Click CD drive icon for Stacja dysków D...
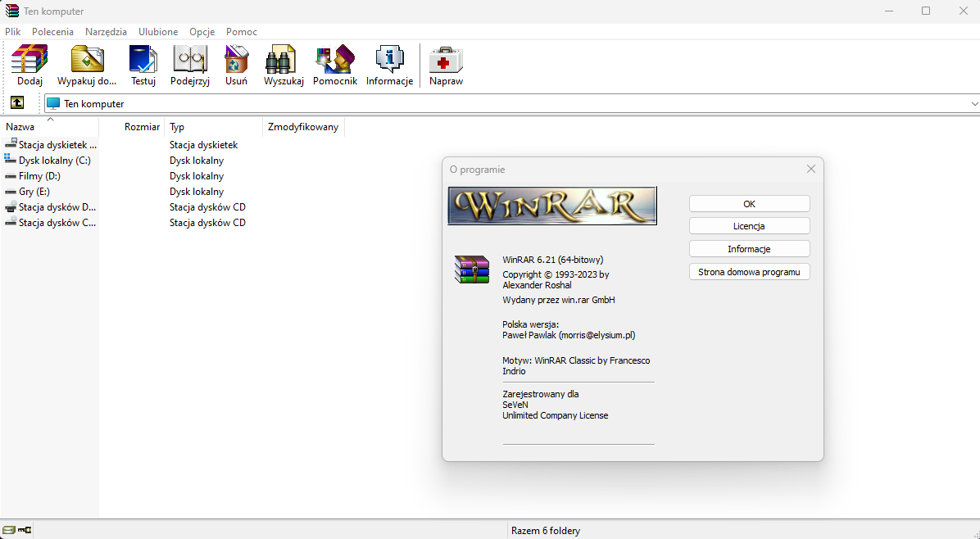The width and height of the screenshot is (980, 539). (x=10, y=206)
